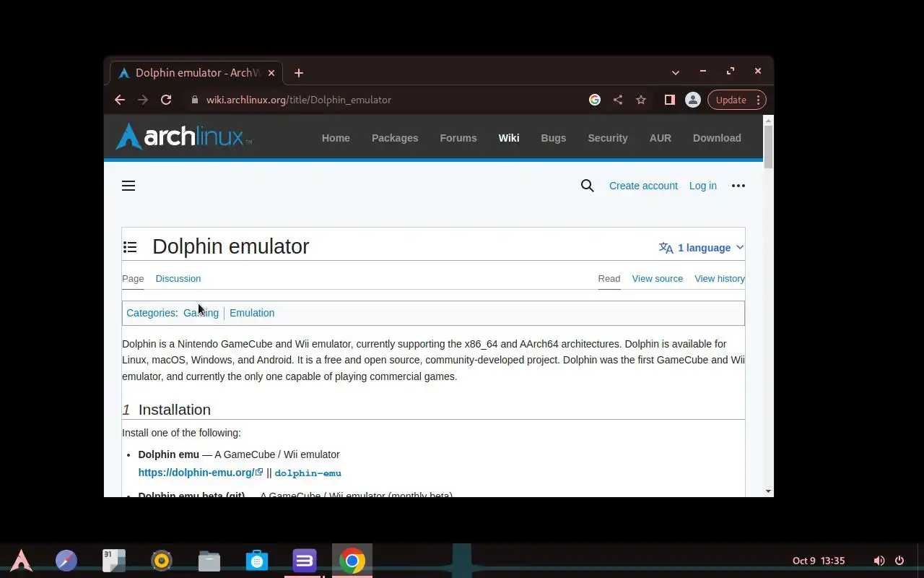Go back to the previous page
Image resolution: width=924 pixels, height=578 pixels.
tap(120, 100)
